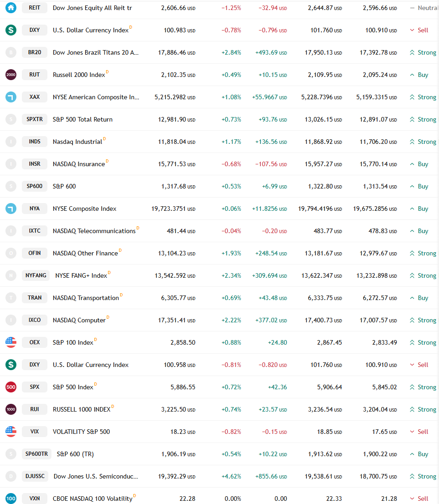
Task: Click the NYFANG placeholder logo icon
Action: pyautogui.click(x=11, y=275)
